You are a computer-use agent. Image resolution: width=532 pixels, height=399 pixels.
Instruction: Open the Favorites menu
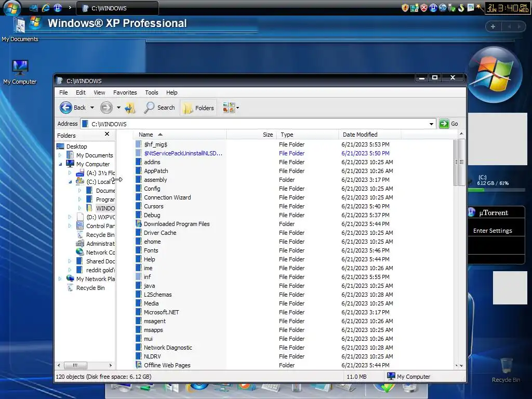[125, 92]
